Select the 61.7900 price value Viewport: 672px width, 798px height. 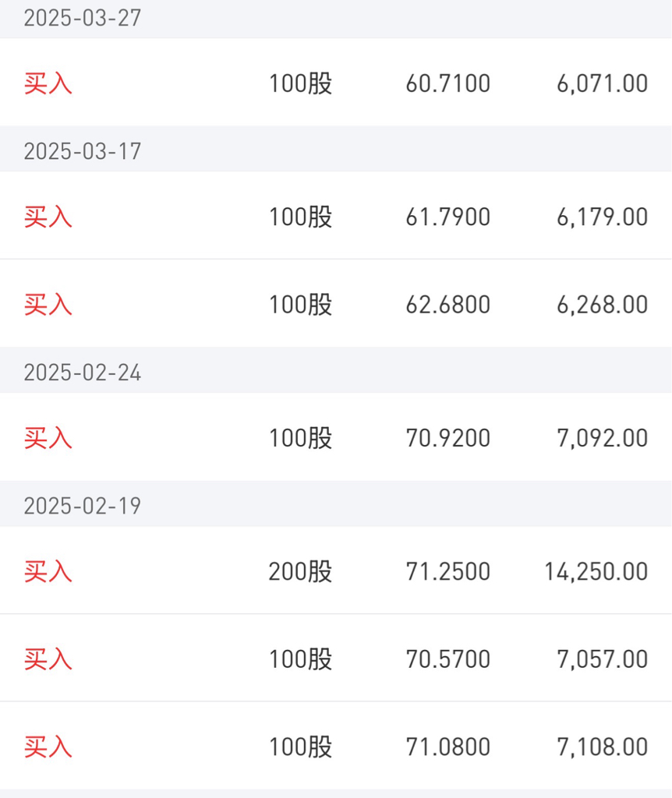[x=447, y=217]
